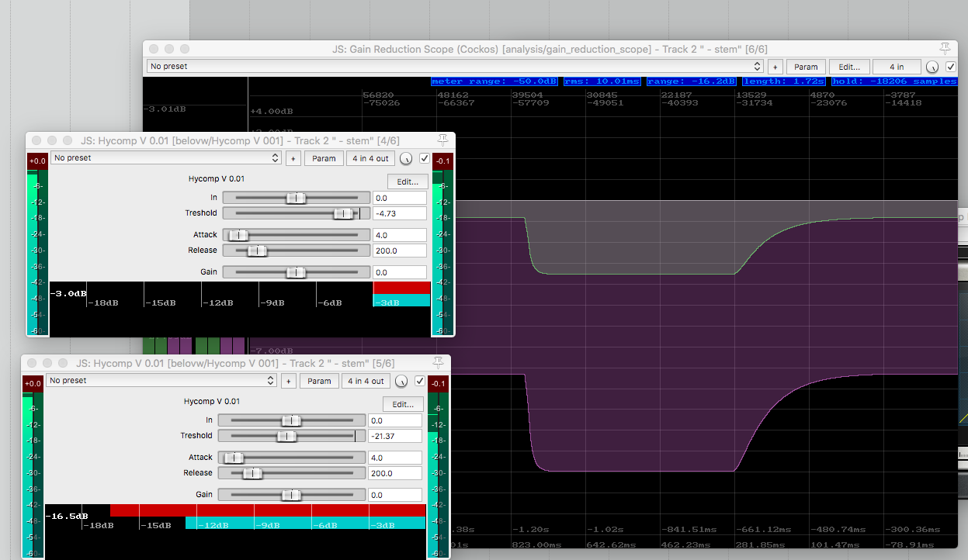
Task: Click the pin icon on Hycomp [4/6] window
Action: tap(442, 140)
